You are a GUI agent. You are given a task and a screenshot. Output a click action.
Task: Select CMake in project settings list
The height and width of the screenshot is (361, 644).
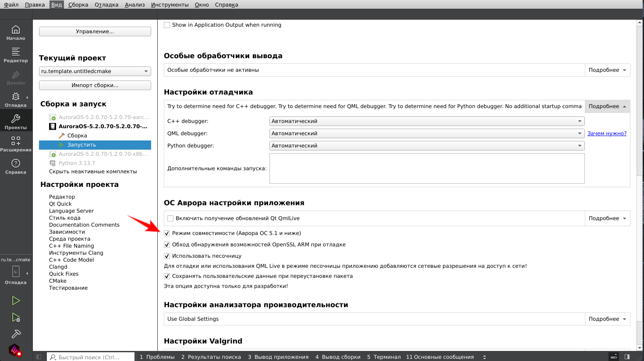click(58, 281)
